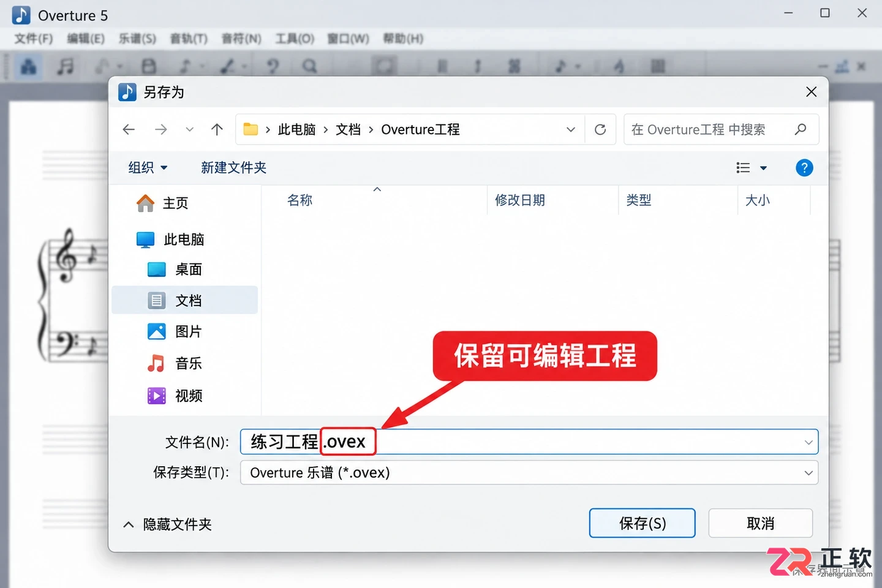Image resolution: width=882 pixels, height=588 pixels.
Task: Select 文档 in the navigation pane
Action: tap(184, 300)
